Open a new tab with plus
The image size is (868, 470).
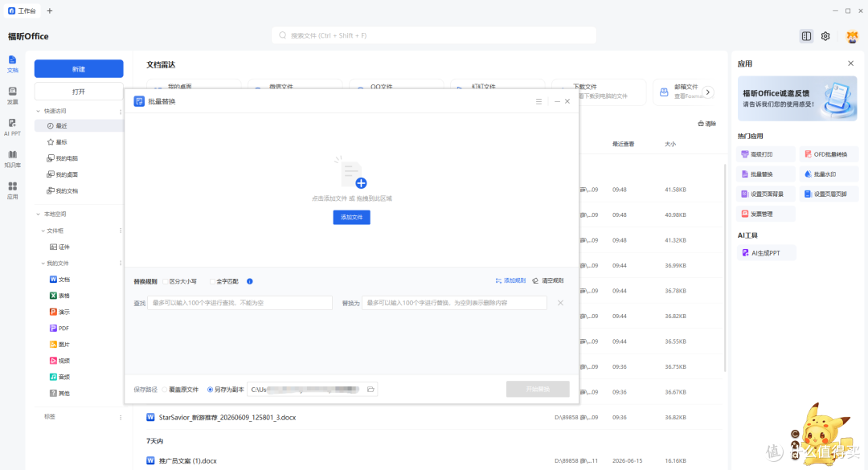click(x=50, y=10)
